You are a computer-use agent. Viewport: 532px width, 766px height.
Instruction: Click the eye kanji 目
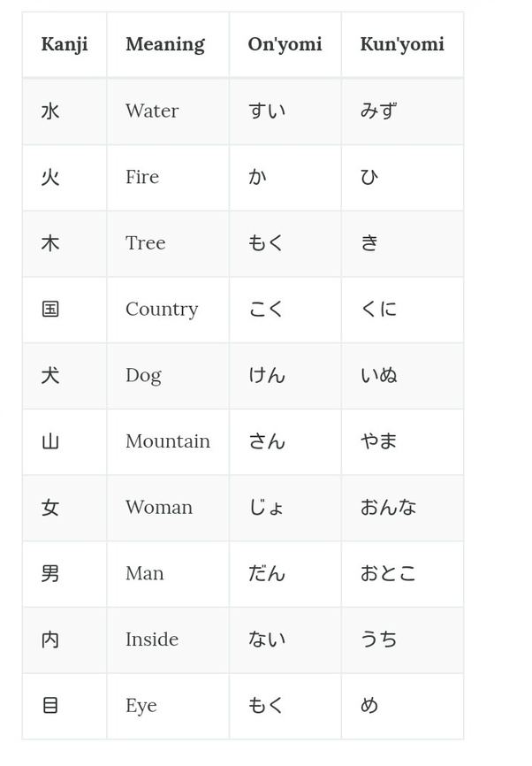tap(50, 706)
